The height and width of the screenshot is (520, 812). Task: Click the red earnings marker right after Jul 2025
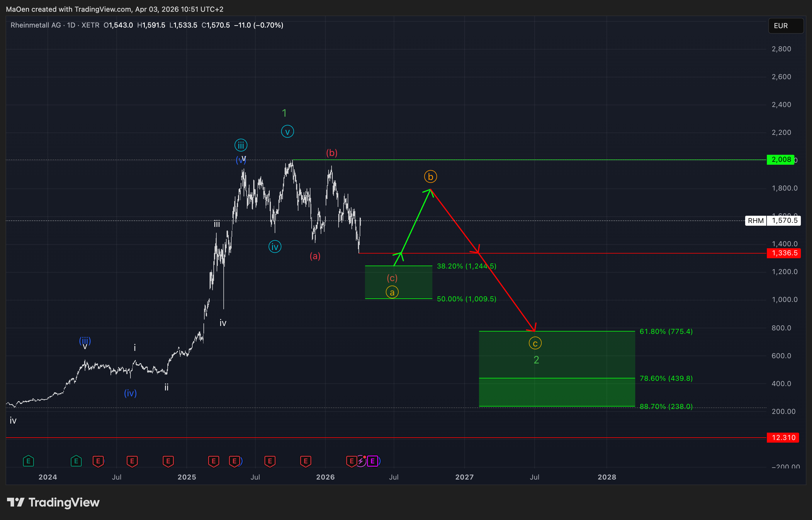click(x=270, y=461)
